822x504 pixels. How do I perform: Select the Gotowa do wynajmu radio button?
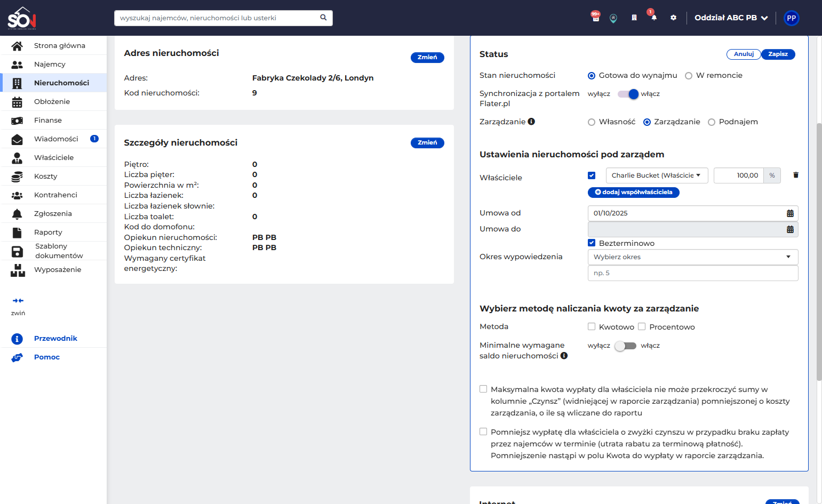(591, 76)
